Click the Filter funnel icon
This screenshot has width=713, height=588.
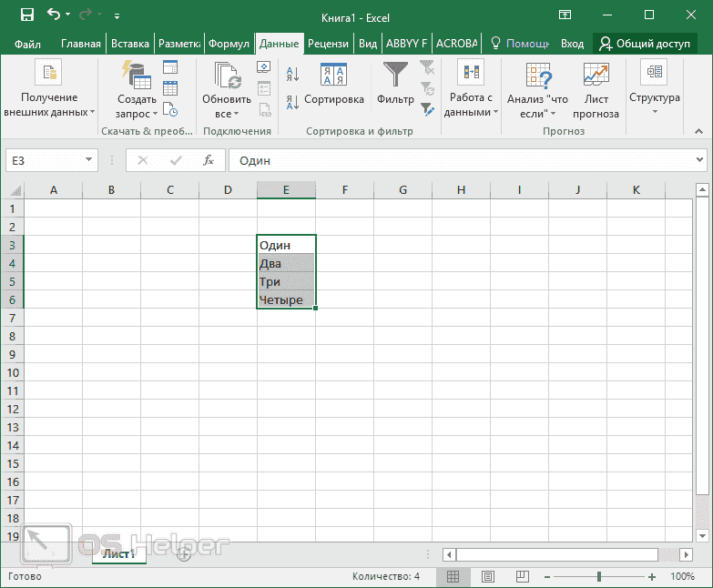coord(395,76)
